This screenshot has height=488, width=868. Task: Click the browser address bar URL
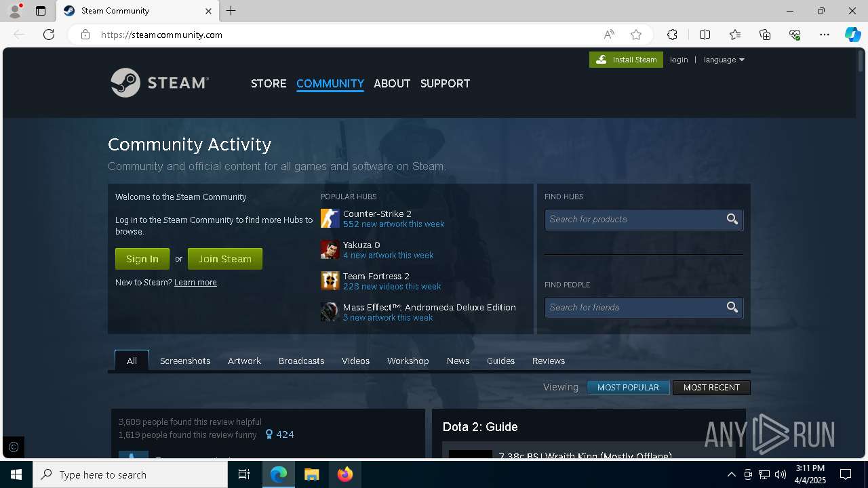point(161,35)
